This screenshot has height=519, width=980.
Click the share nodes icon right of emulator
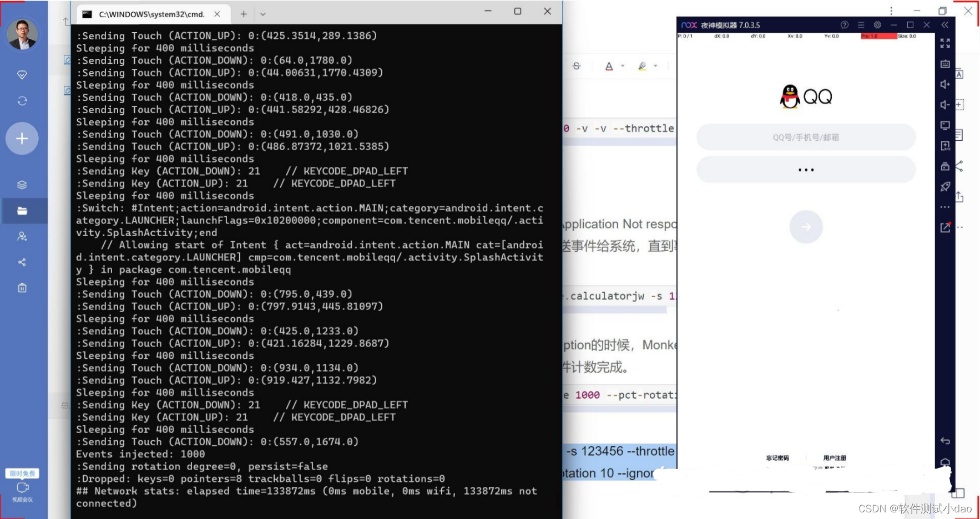tap(959, 166)
